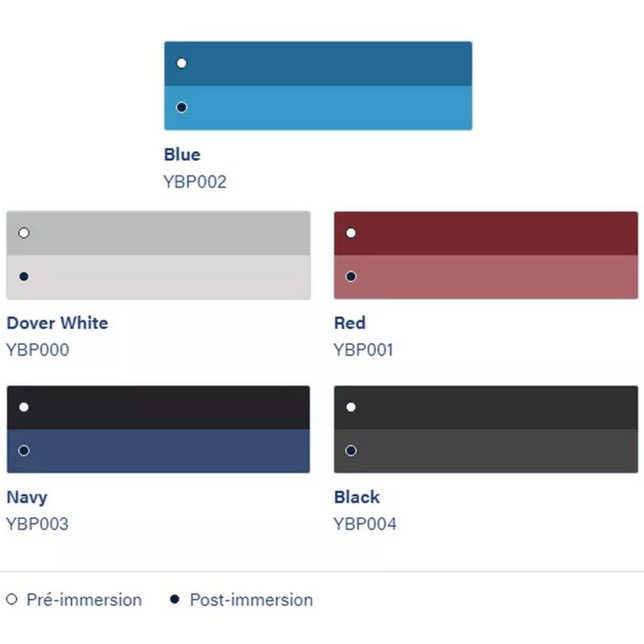Click the YBP004 Black product code
Screen dimensions: 644x644
click(x=365, y=524)
